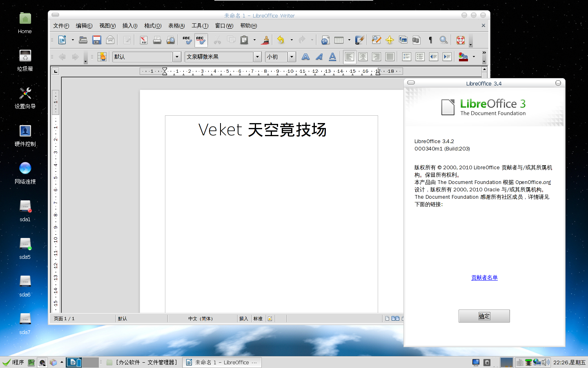Image resolution: width=588 pixels, height=368 pixels.
Task: Expand the New document dropdown arrow
Action: coord(73,40)
